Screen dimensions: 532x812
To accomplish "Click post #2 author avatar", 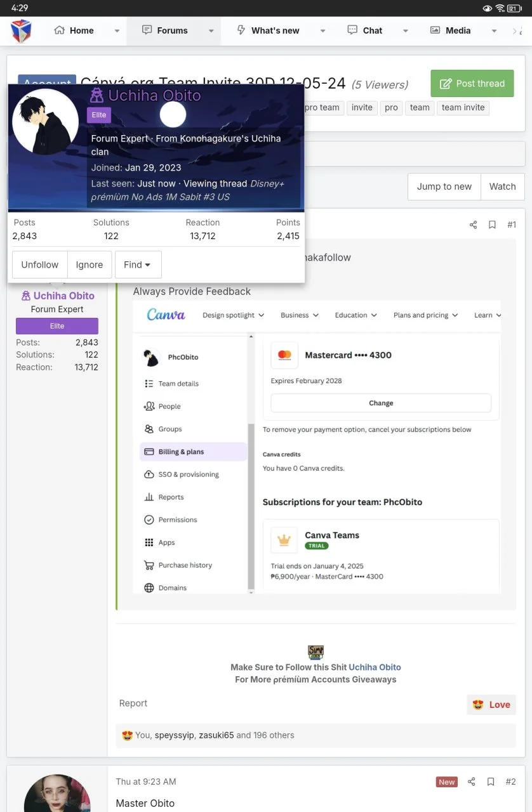I will pyautogui.click(x=57, y=794).
